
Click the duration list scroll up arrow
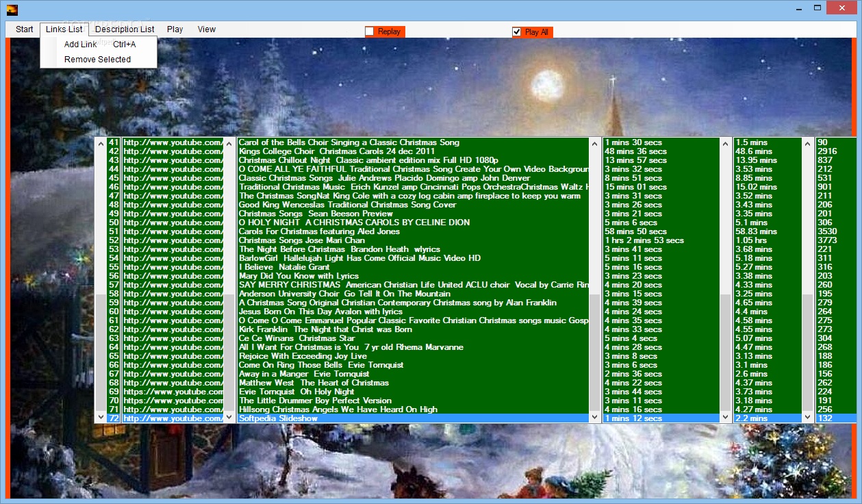click(726, 143)
